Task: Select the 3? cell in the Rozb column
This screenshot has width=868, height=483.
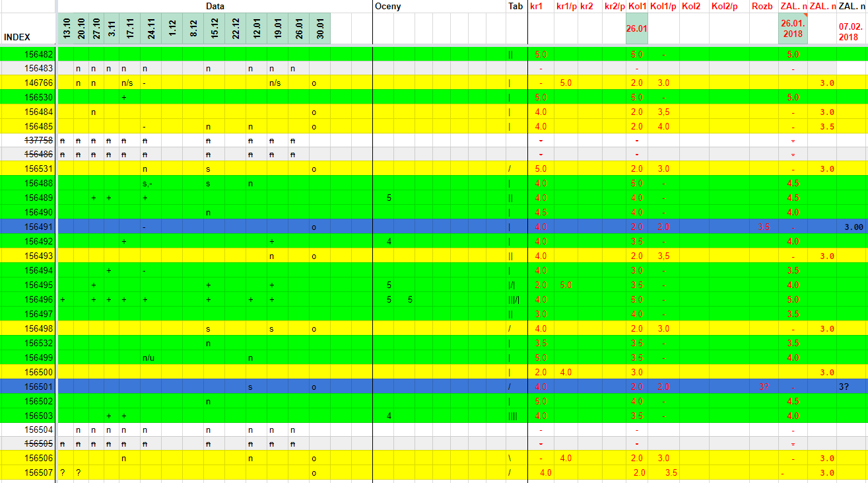Action: tap(763, 387)
